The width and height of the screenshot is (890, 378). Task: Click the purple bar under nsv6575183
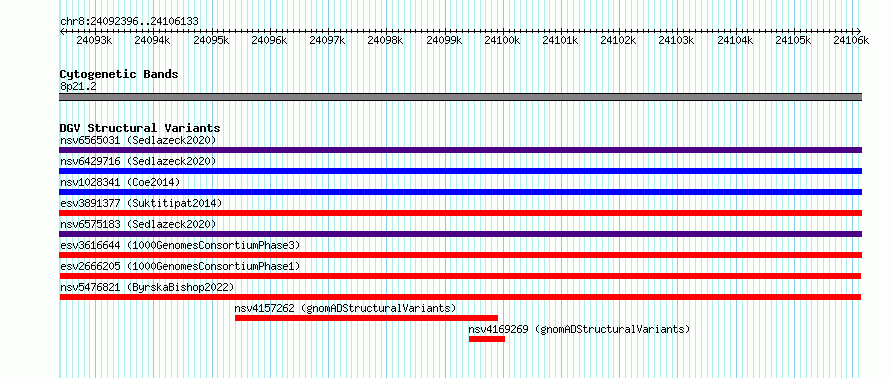pyautogui.click(x=460, y=234)
